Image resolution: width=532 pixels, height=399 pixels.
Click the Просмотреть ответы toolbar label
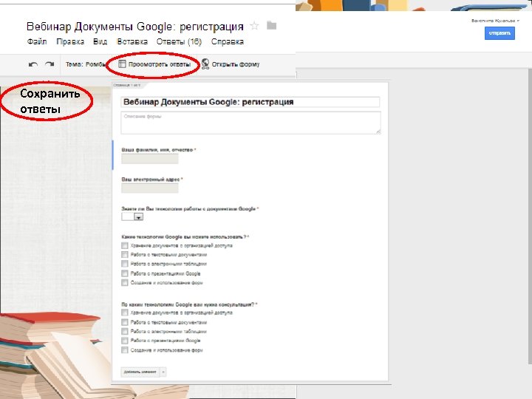(160, 64)
